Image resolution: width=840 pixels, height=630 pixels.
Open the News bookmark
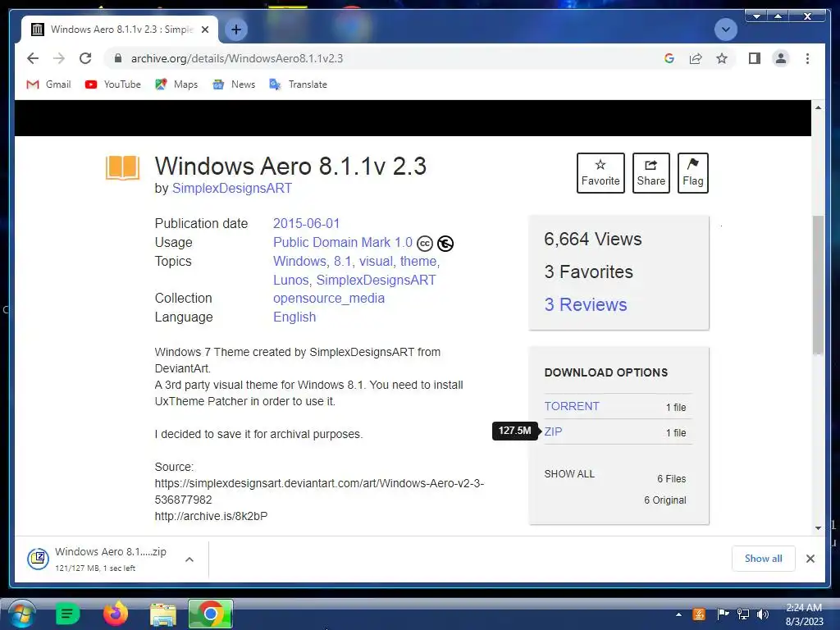tap(234, 84)
